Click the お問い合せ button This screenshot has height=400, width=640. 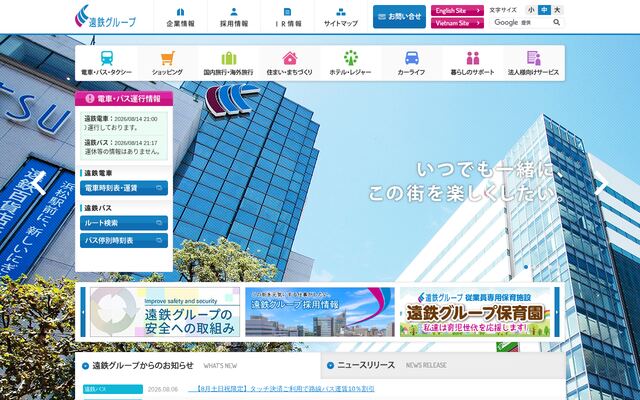tap(399, 17)
